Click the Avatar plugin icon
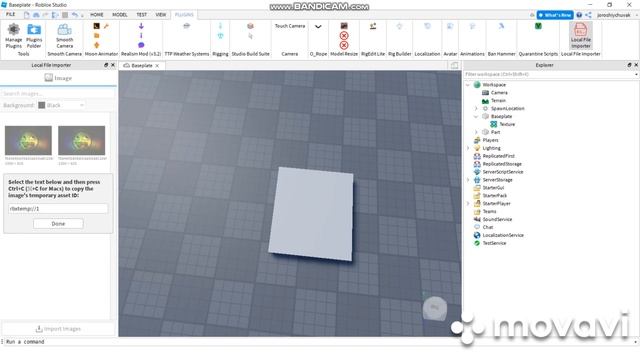This screenshot has height=360, width=640. pos(450,26)
